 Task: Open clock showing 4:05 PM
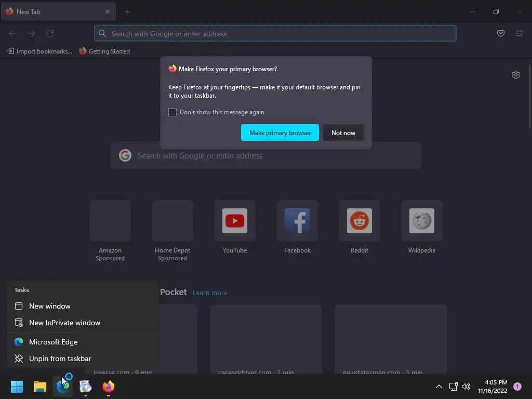coord(493,387)
